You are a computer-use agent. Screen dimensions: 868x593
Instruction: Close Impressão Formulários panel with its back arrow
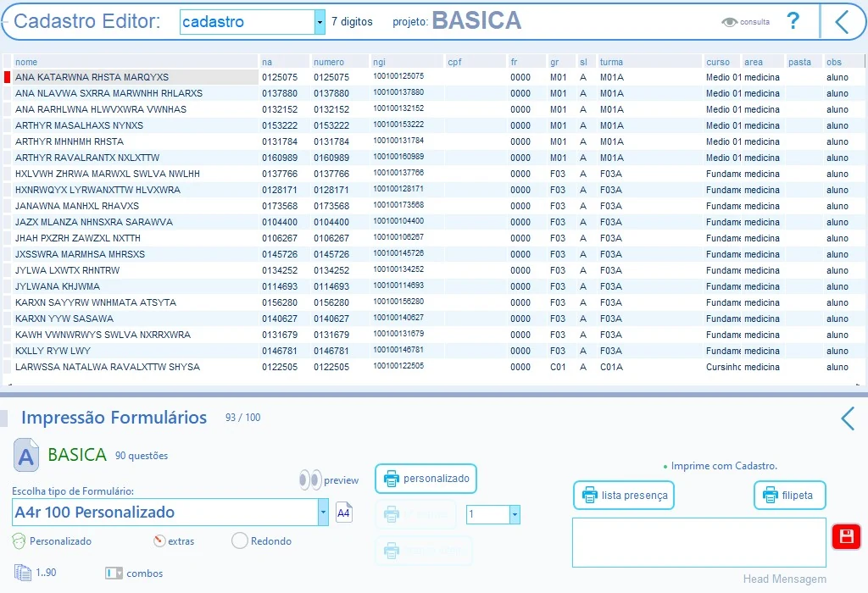(x=848, y=418)
